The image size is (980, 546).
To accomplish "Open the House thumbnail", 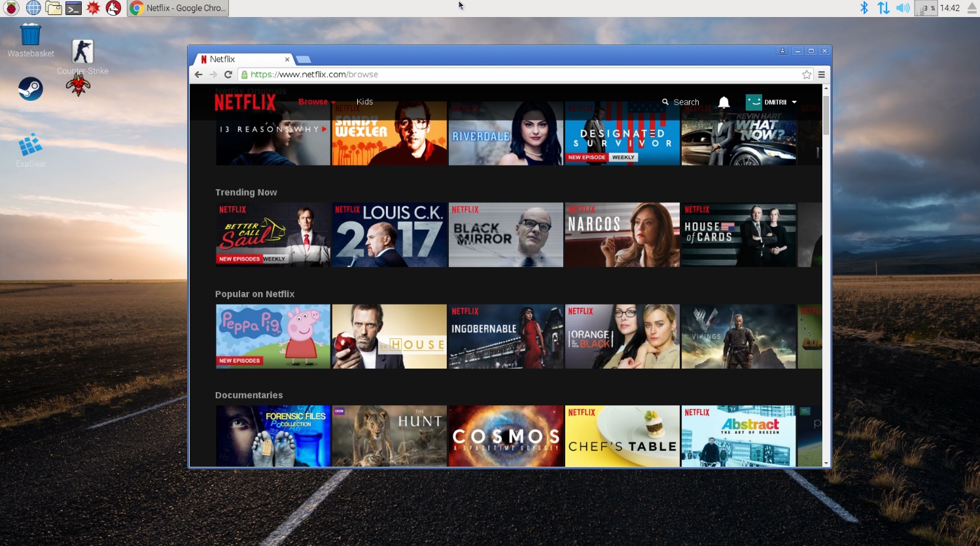I will pyautogui.click(x=389, y=337).
